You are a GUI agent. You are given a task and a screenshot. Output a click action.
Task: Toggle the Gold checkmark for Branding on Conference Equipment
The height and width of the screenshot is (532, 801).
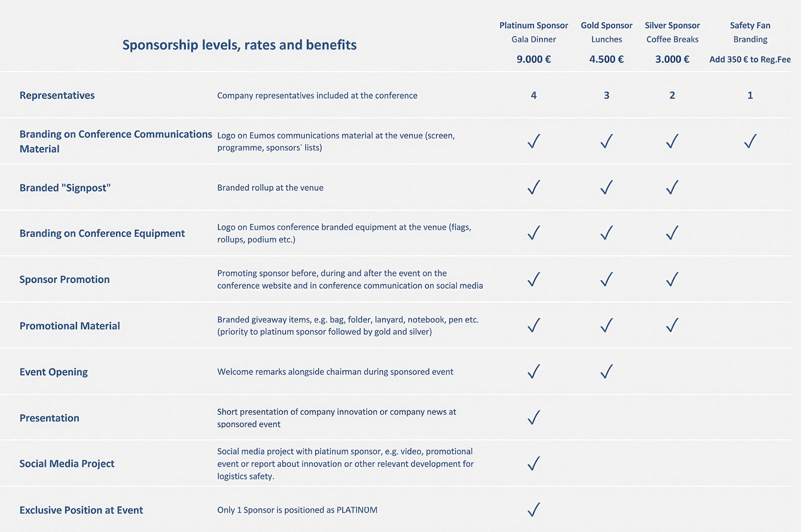coord(606,233)
